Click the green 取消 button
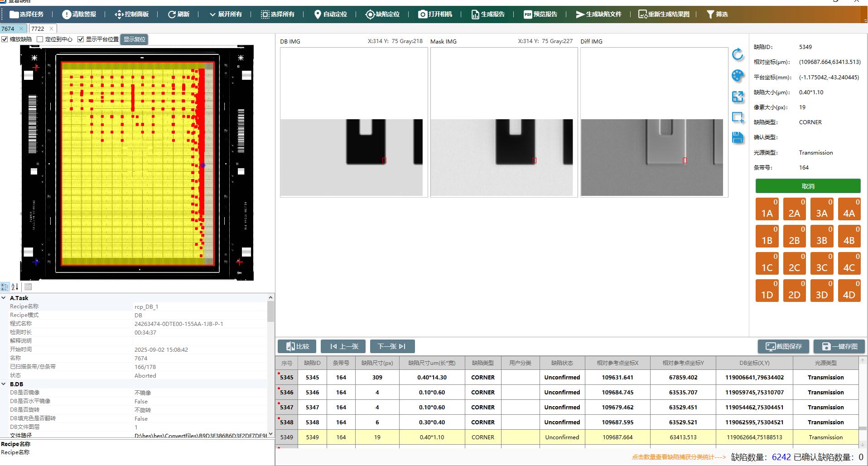Viewport: 868px width, 466px height. coord(807,186)
